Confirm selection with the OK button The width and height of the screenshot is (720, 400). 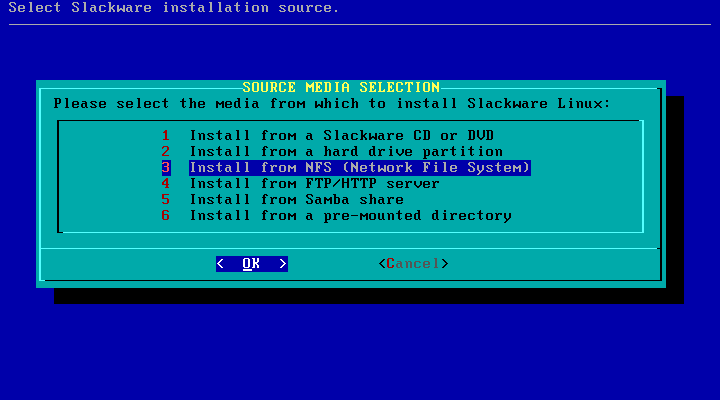(252, 264)
